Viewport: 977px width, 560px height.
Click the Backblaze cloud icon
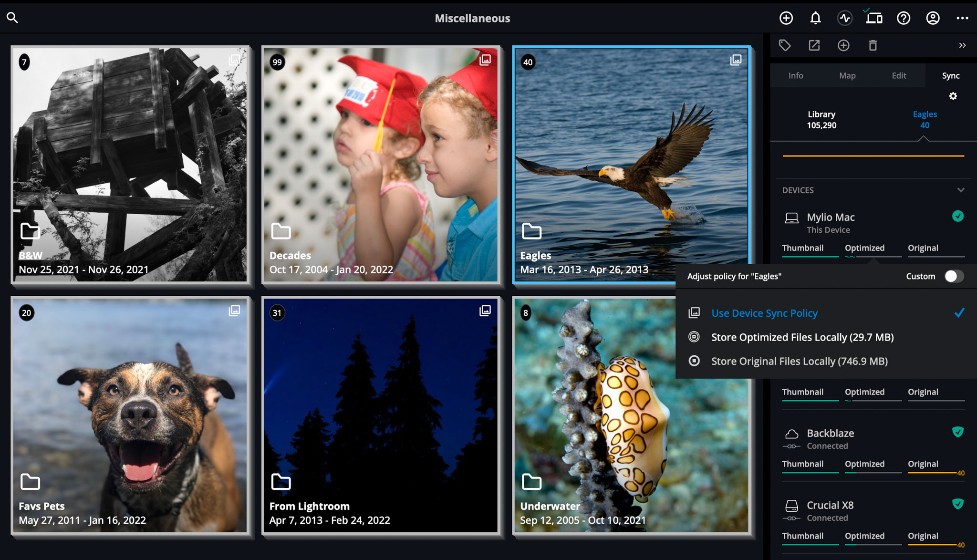(791, 434)
